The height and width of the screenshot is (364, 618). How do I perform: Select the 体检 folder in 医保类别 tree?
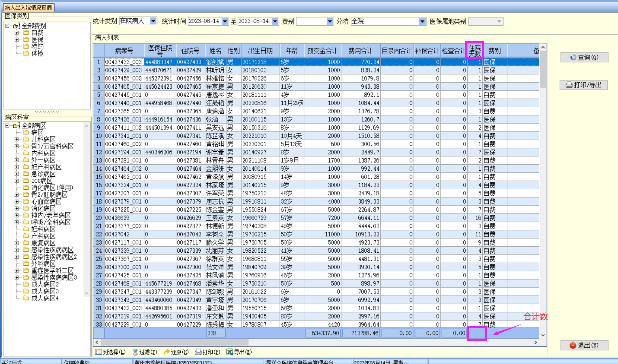click(37, 54)
